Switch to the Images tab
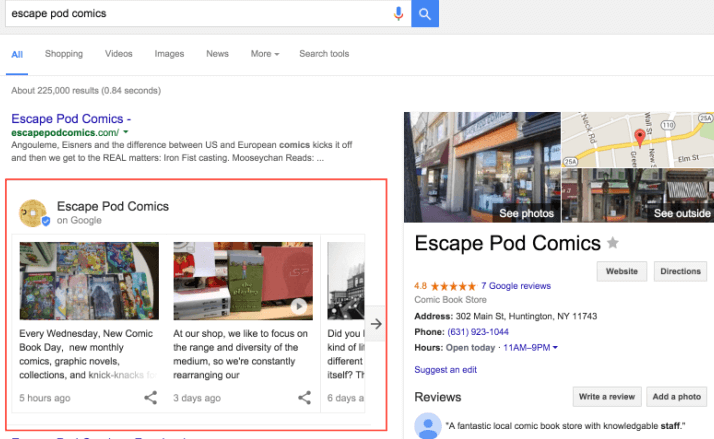Screen dimensions: 714x439 [169, 54]
